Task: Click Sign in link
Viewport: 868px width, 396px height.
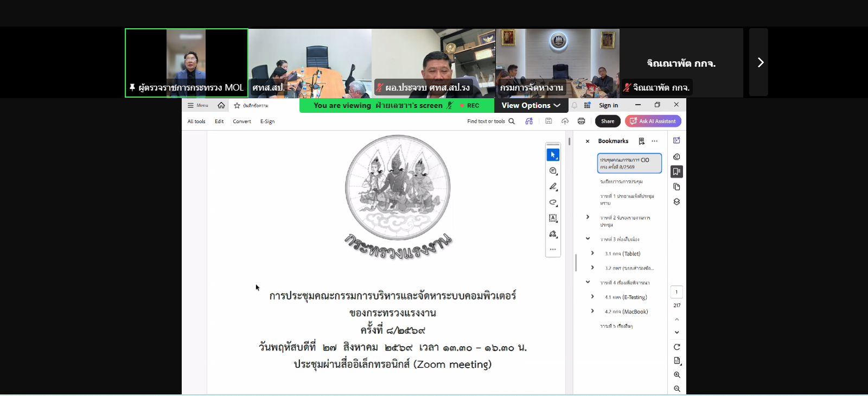Action: (x=609, y=105)
